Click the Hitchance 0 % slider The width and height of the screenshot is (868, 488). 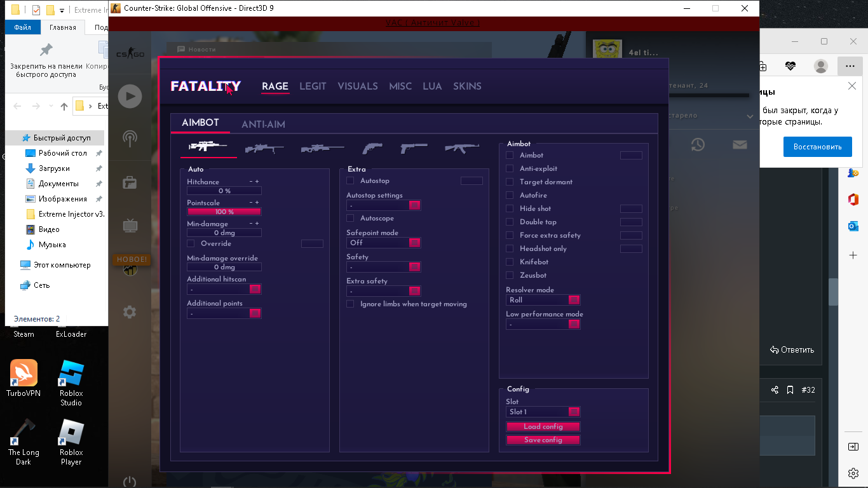tap(224, 191)
